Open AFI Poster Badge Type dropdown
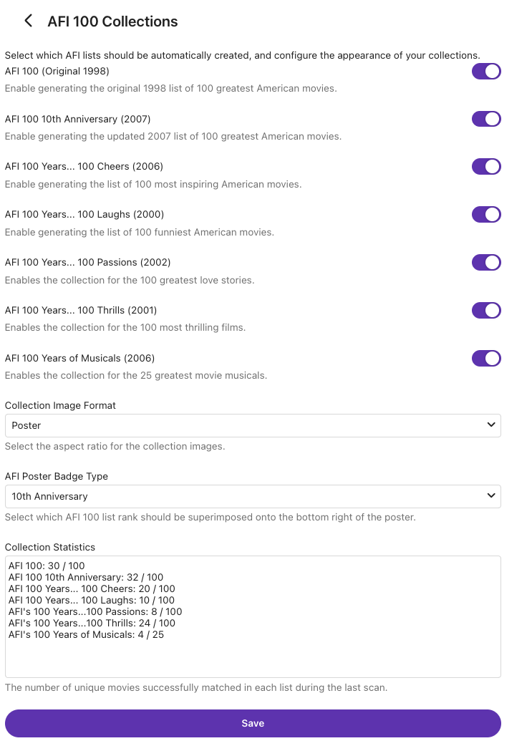The height and width of the screenshot is (756, 532). coord(253,497)
